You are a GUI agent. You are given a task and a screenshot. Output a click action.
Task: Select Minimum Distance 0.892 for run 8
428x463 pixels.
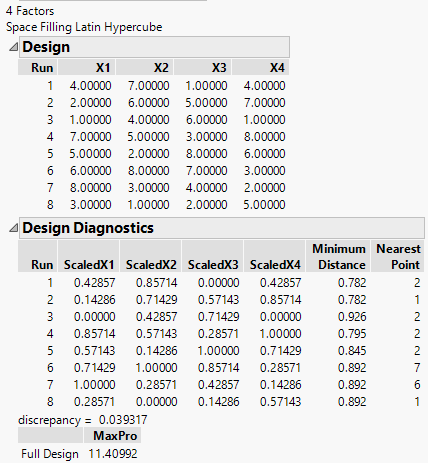352,402
